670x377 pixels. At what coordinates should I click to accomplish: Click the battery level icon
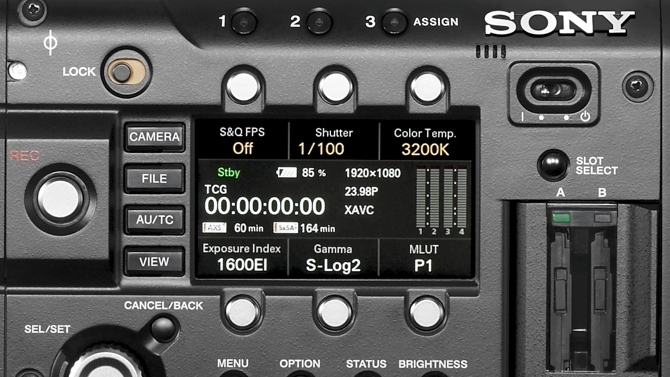tap(286, 173)
